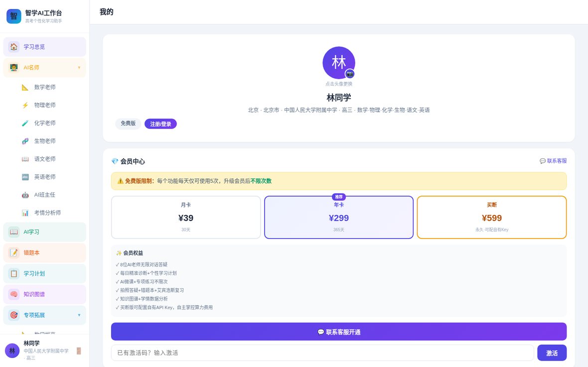Image resolution: width=588 pixels, height=367 pixels.
Task: Open 英语老师 via its abc icon
Action: pyautogui.click(x=25, y=177)
